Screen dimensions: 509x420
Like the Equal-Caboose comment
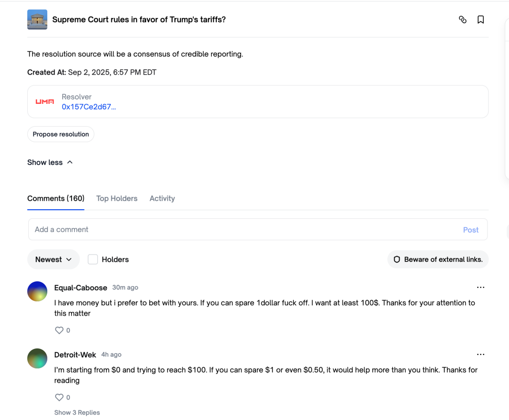[x=60, y=330]
